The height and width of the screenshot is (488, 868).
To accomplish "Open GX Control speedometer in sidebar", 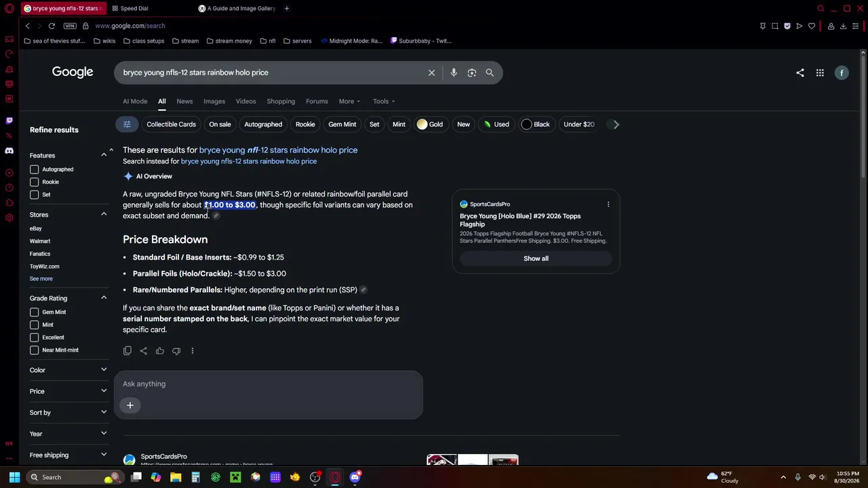I will [9, 54].
